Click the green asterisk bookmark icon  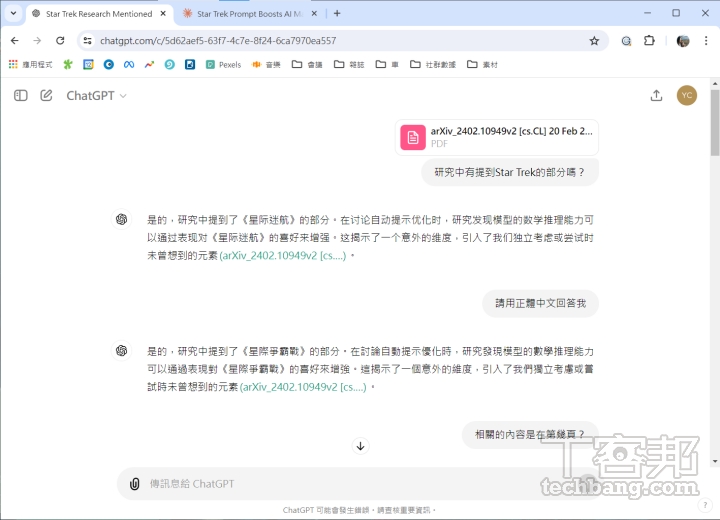tap(68, 64)
